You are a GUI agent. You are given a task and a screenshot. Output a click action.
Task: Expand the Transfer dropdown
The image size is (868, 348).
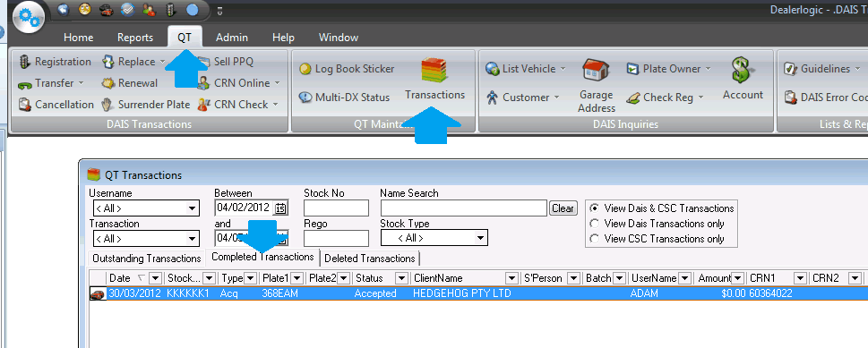81,83
